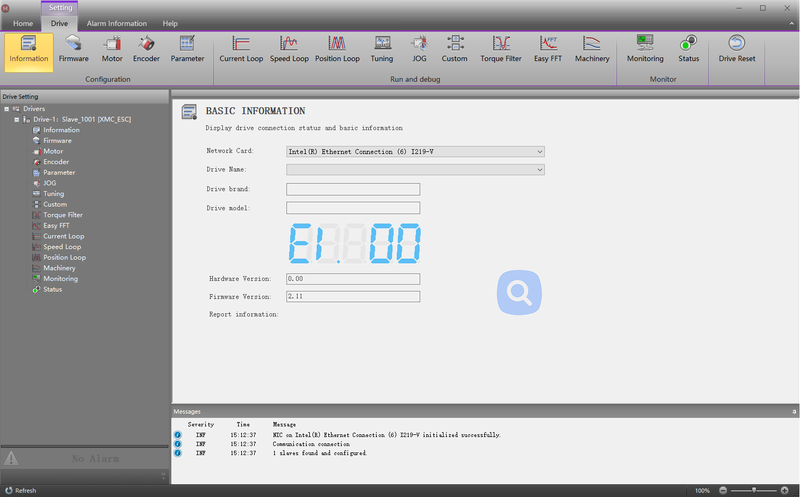Expand the Drive Name dropdown
The width and height of the screenshot is (800, 497).
point(540,170)
